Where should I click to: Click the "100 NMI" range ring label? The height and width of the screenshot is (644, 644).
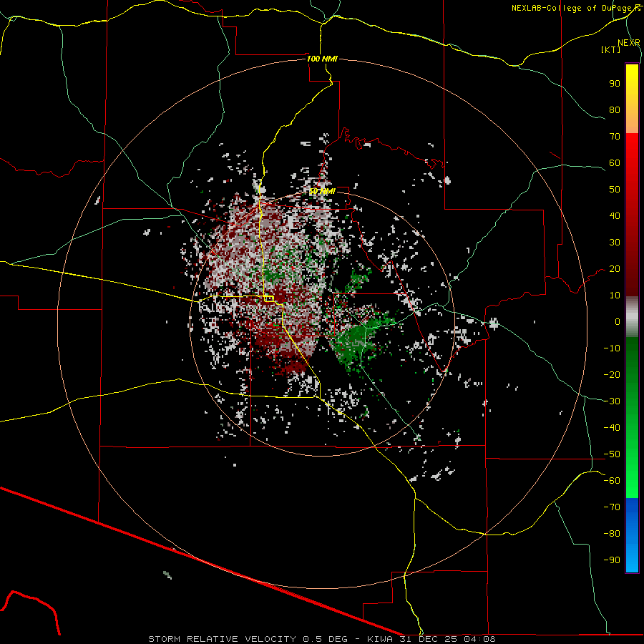point(322,59)
